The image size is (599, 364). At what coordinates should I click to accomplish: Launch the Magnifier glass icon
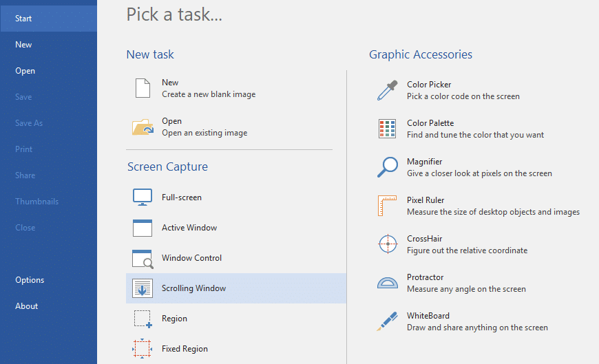388,167
